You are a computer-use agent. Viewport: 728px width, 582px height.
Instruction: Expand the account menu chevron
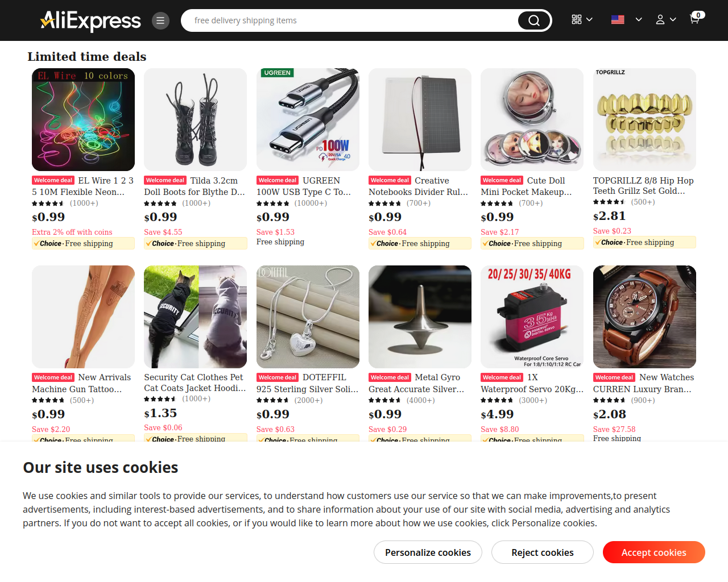point(673,19)
